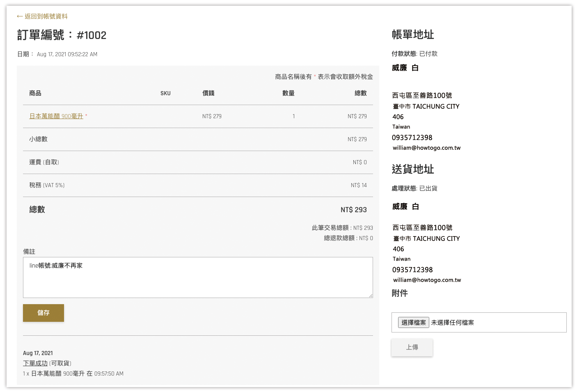577x392 pixels.
Task: Click the 商品 column header
Action: pos(35,93)
